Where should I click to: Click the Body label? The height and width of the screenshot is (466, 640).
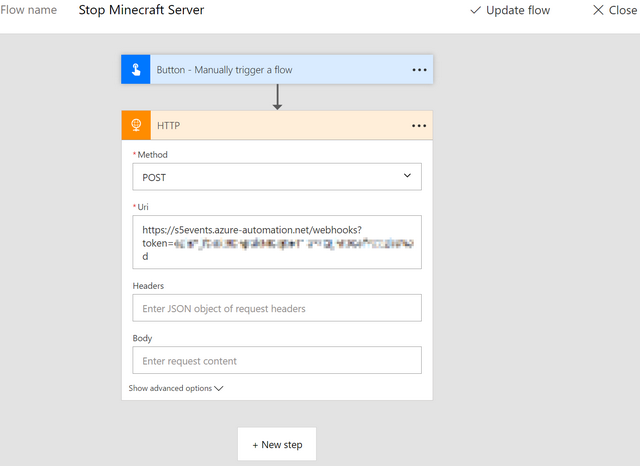pyautogui.click(x=142, y=338)
